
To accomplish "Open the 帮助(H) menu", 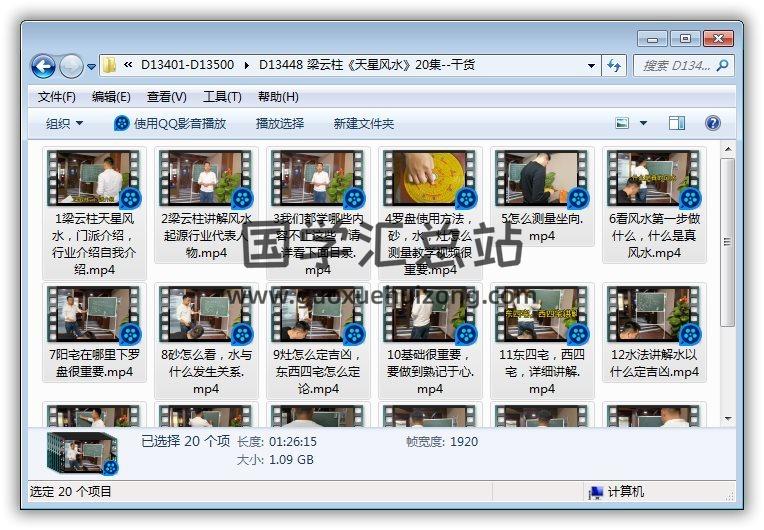I will (278, 97).
